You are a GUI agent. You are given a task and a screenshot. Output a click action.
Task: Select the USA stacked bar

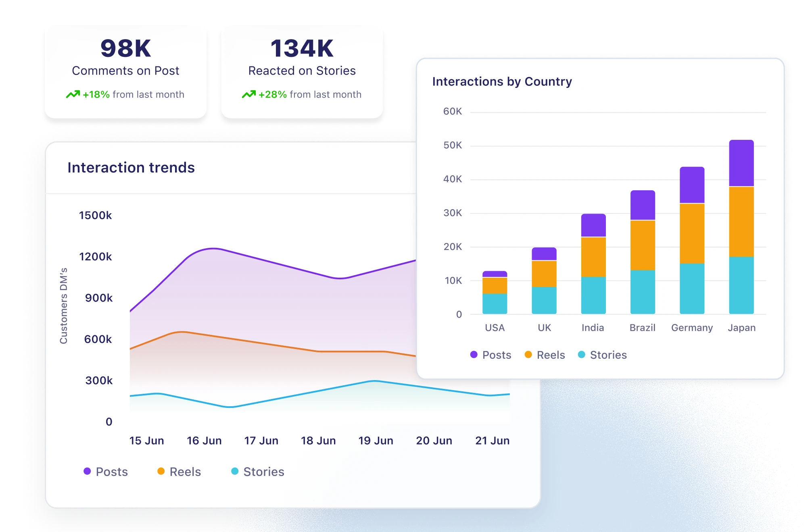coord(495,292)
